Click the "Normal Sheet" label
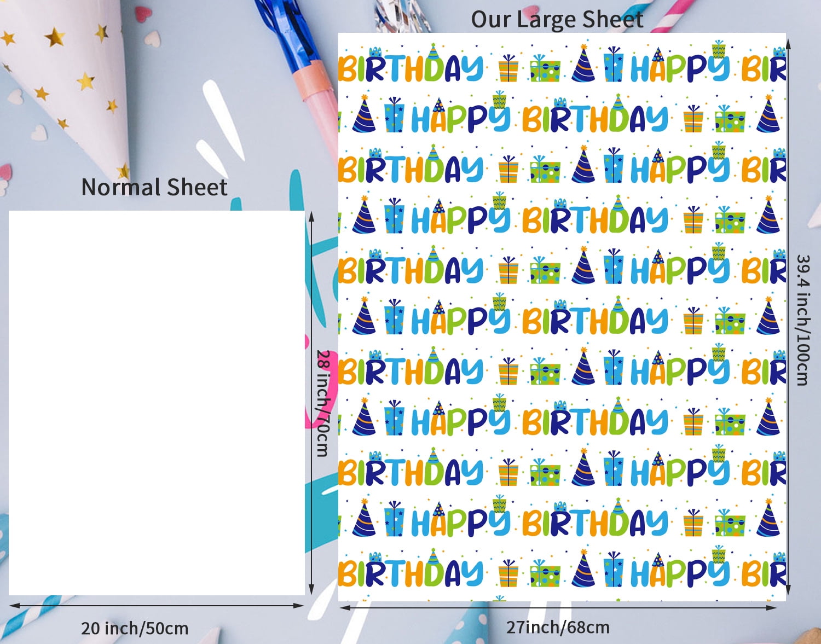821x644 pixels. (154, 187)
